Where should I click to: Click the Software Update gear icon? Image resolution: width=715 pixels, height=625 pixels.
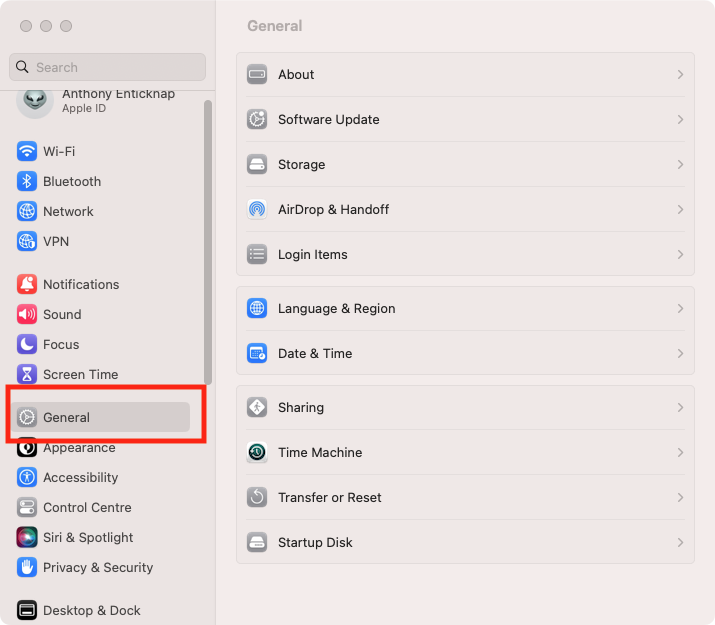(x=257, y=119)
